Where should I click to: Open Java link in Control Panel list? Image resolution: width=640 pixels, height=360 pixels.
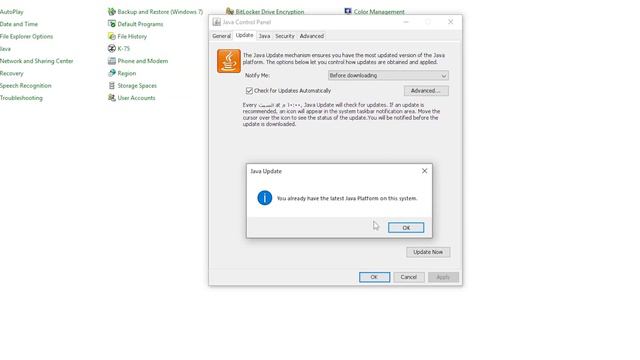5,49
